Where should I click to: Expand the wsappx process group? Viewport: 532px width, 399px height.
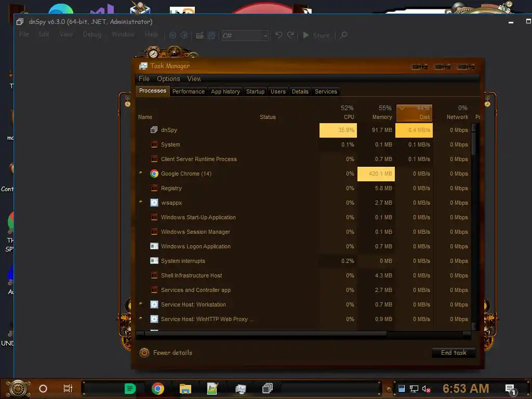click(141, 202)
